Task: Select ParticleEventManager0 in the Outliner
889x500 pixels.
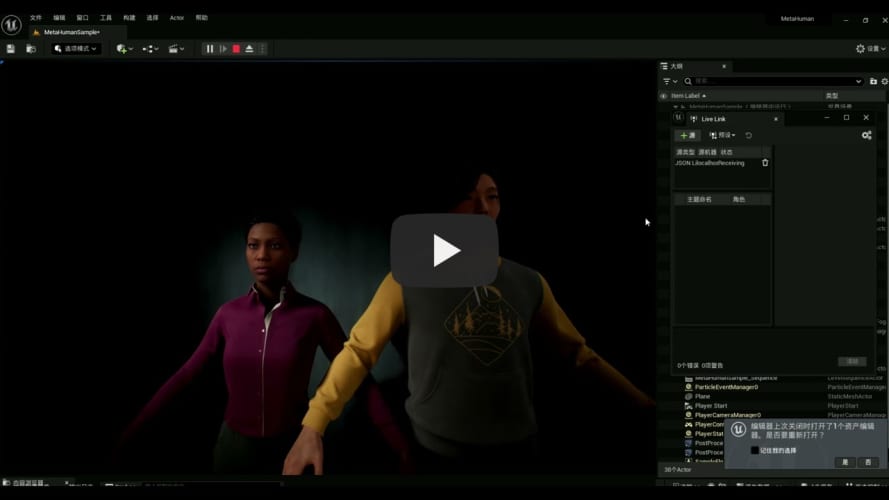Action: tap(726, 387)
